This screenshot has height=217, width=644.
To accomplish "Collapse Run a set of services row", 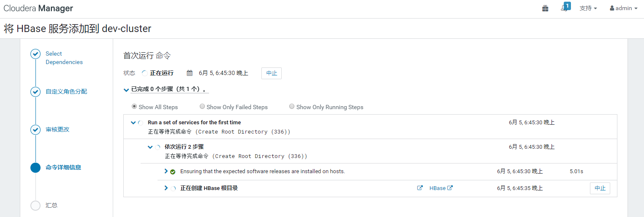I will (x=133, y=123).
